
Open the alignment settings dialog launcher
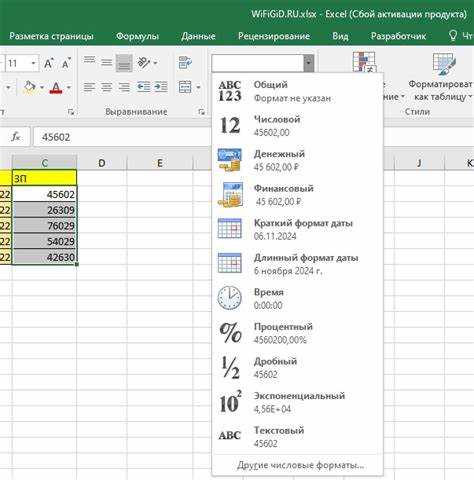(x=201, y=112)
